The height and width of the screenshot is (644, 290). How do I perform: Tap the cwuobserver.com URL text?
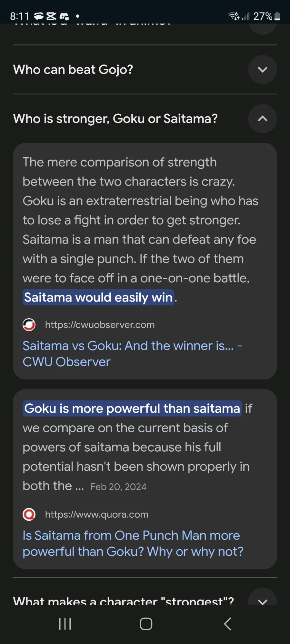coord(100,325)
